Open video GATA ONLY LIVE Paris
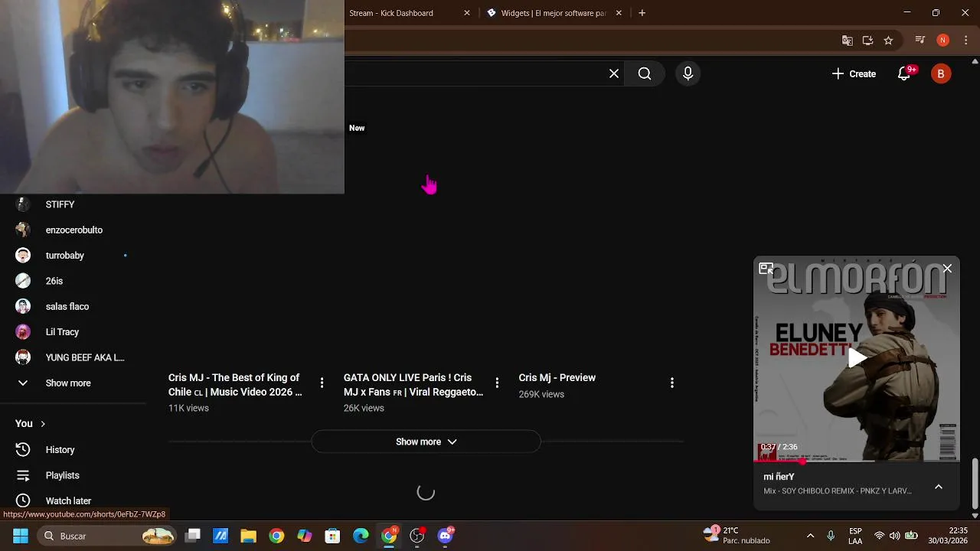The width and height of the screenshot is (980, 551). pyautogui.click(x=413, y=385)
